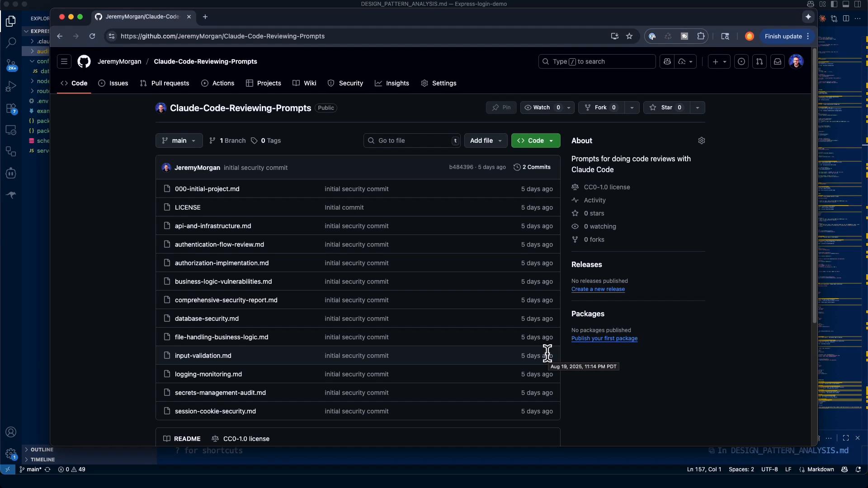Open the GitHub issues header icon

[741, 61]
